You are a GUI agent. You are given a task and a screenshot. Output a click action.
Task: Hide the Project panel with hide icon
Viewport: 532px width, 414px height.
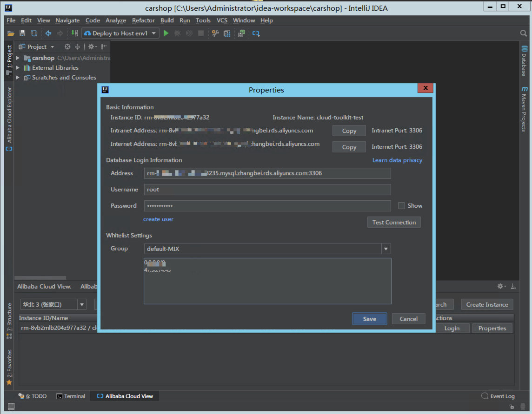(x=104, y=46)
